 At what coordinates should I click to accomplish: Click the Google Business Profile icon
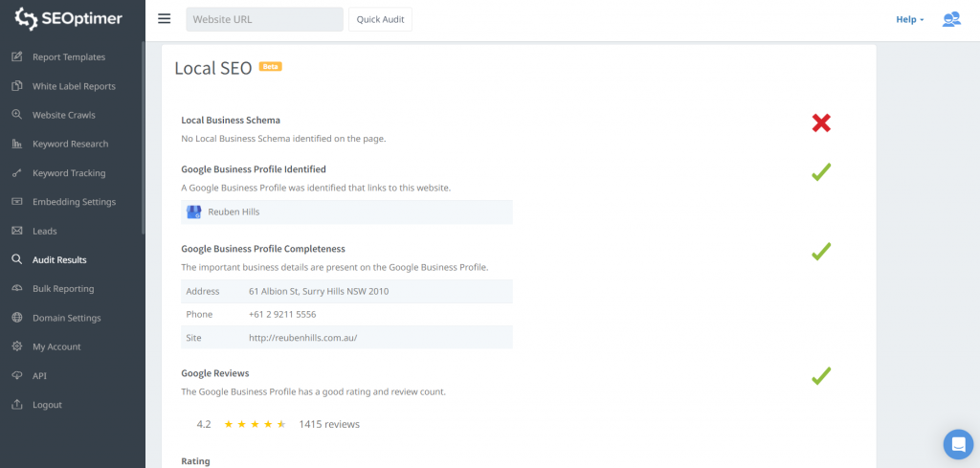click(194, 212)
